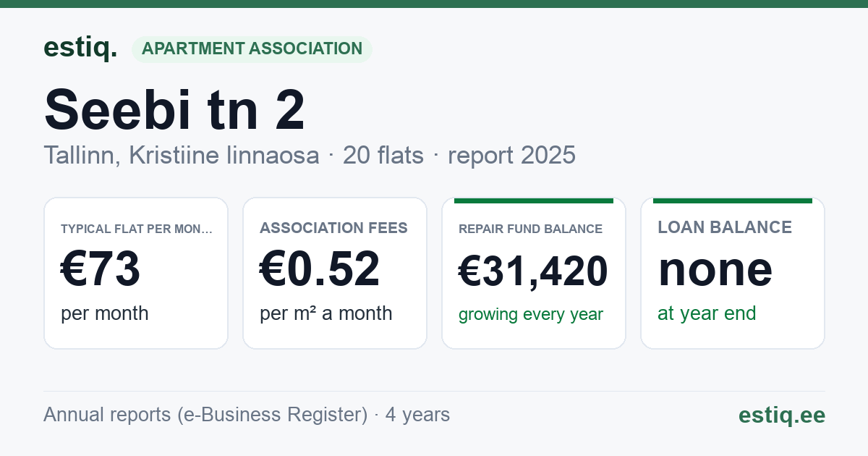Click the €0.52 value

[x=320, y=269]
